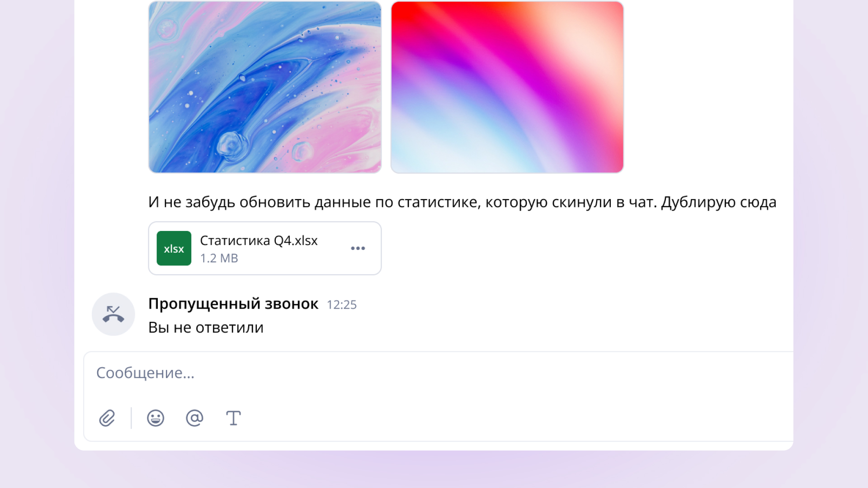Screen dimensions: 868x488
Task: Open the red-purple gradient image thumbnail
Action: click(507, 87)
